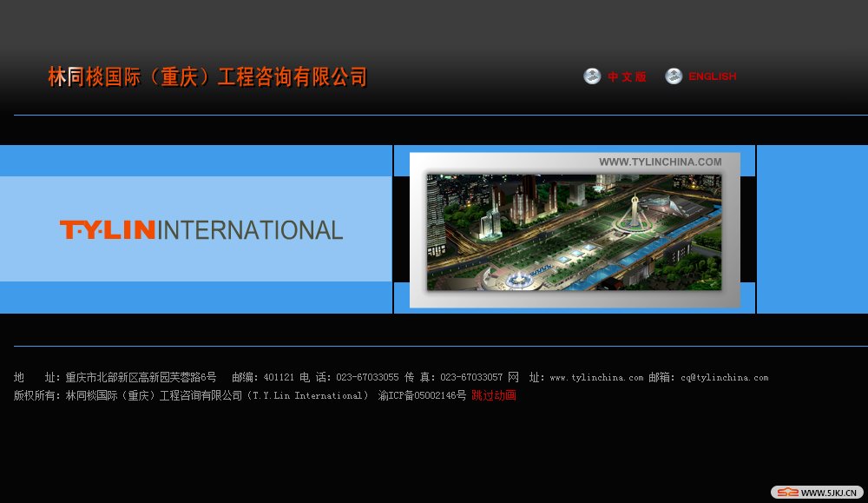The width and height of the screenshot is (868, 503).
Task: Open the ENGLISH version link
Action: 713,76
